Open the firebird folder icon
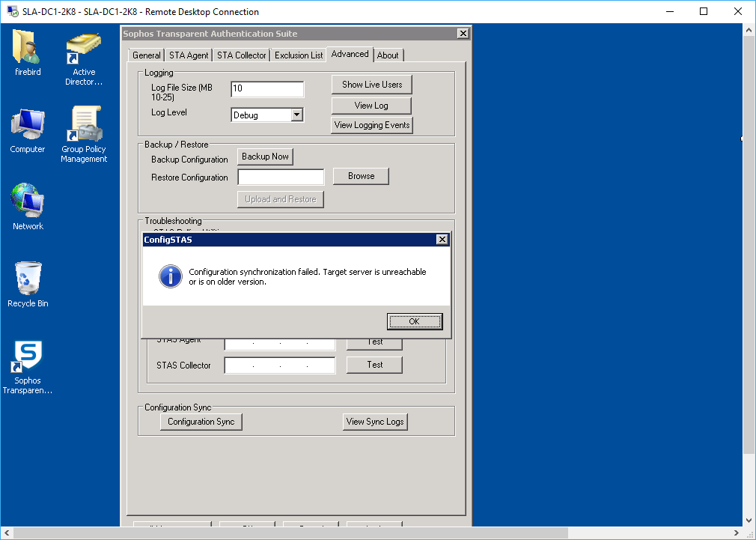The image size is (756, 540). click(x=28, y=53)
